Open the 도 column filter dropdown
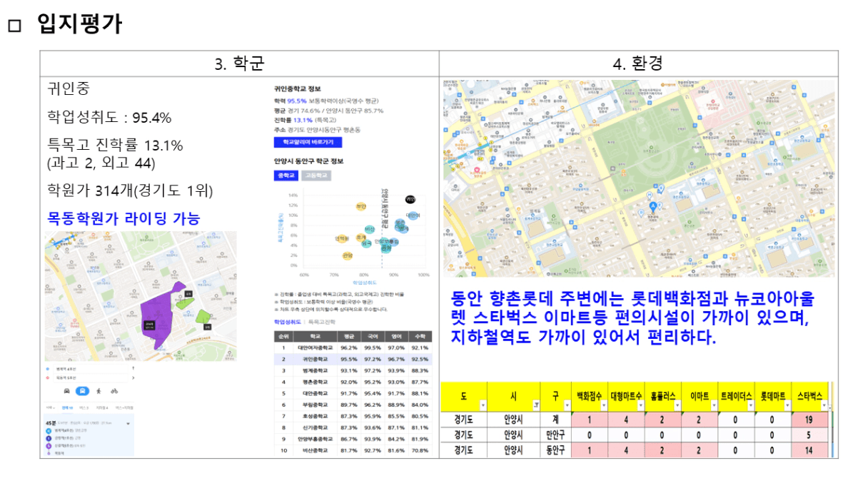 coord(483,405)
